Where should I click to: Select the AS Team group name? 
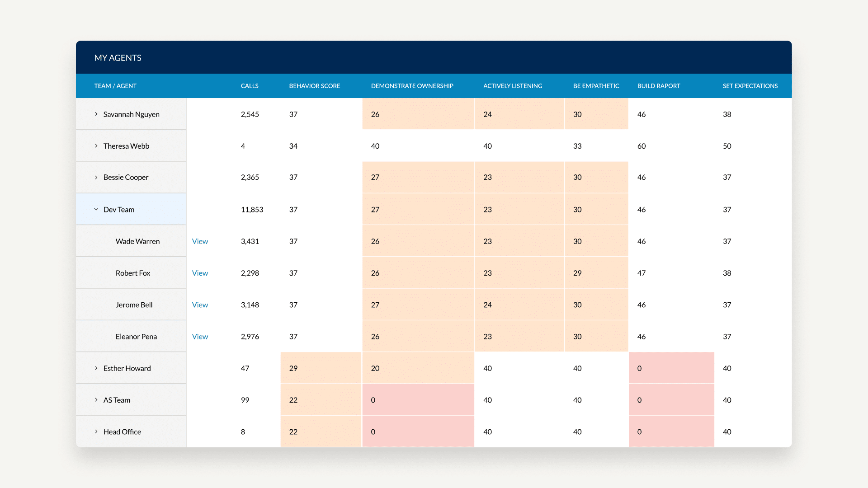tap(117, 400)
